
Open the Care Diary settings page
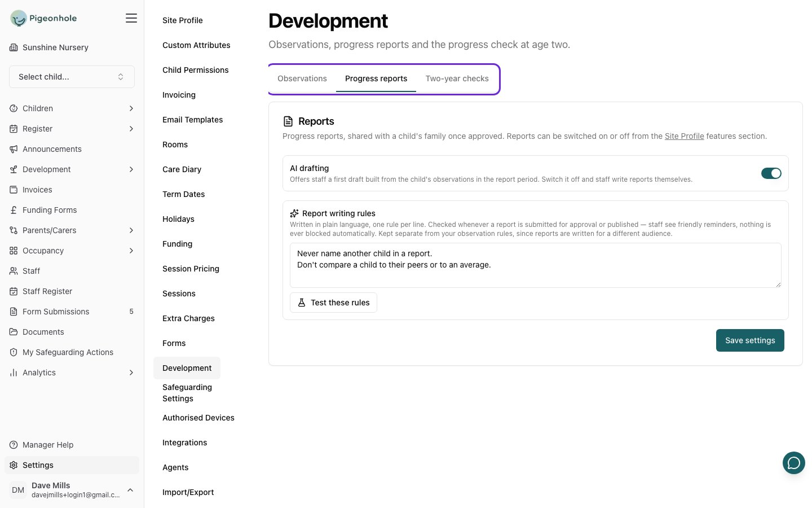(x=182, y=169)
